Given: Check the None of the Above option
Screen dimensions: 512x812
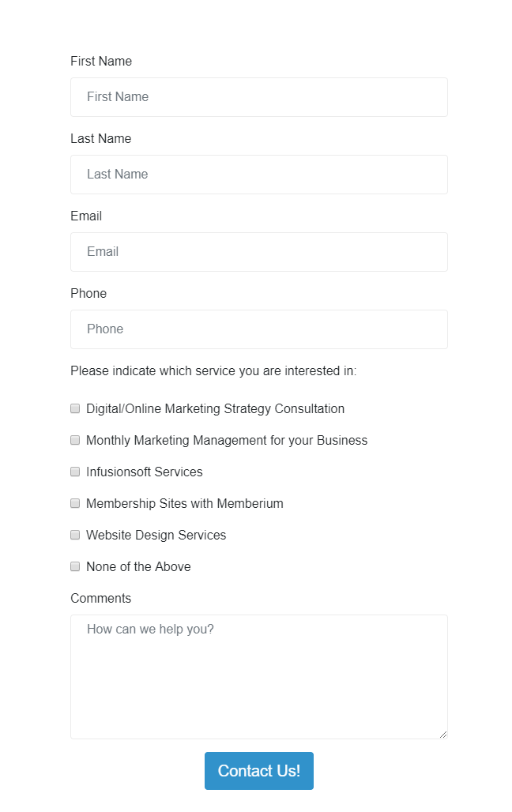Looking at the screenshot, I should tap(75, 566).
